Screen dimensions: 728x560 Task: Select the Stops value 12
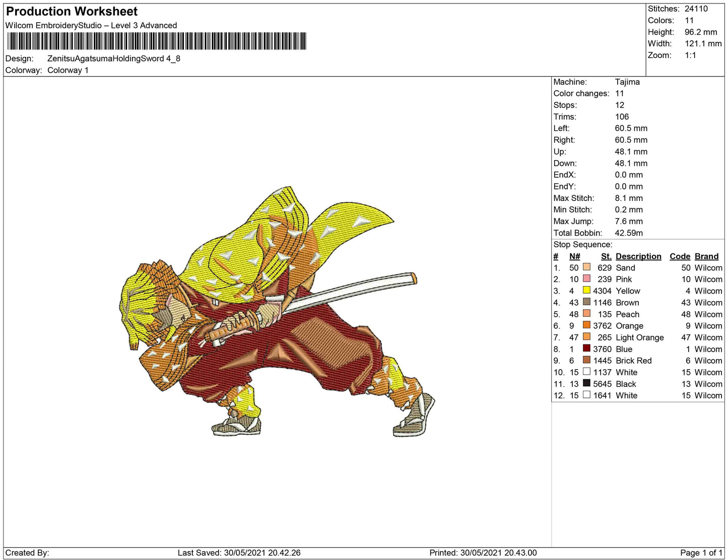[x=620, y=105]
